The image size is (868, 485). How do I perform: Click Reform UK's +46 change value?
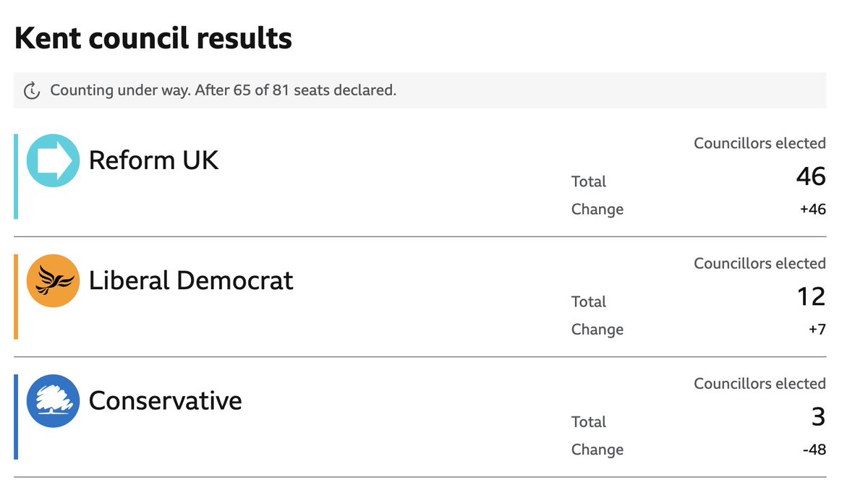click(813, 210)
